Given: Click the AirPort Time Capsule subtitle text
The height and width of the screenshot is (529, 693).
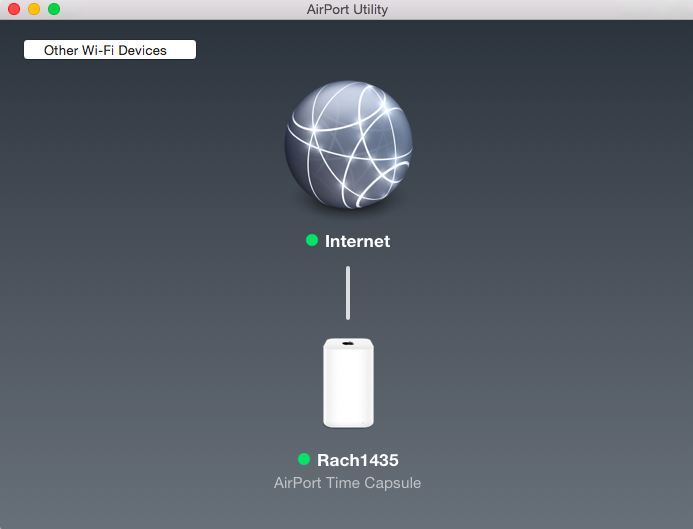Looking at the screenshot, I should click(347, 483).
